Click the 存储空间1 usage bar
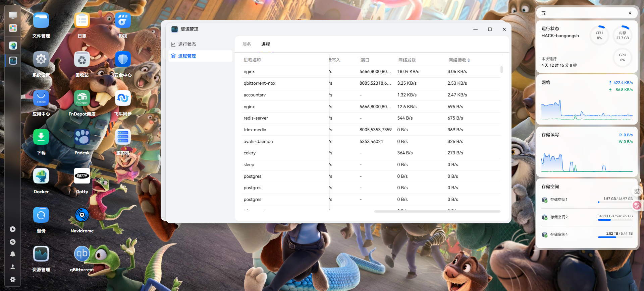Viewport: 644px width, 291px height. point(615,202)
